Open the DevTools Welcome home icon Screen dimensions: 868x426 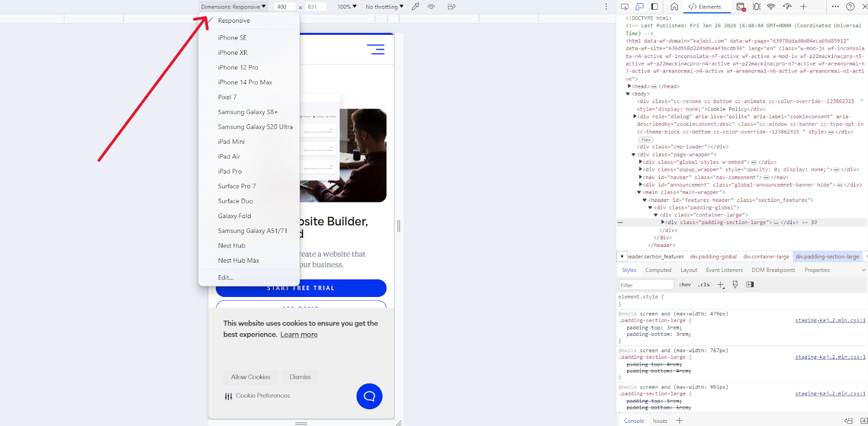click(x=674, y=7)
